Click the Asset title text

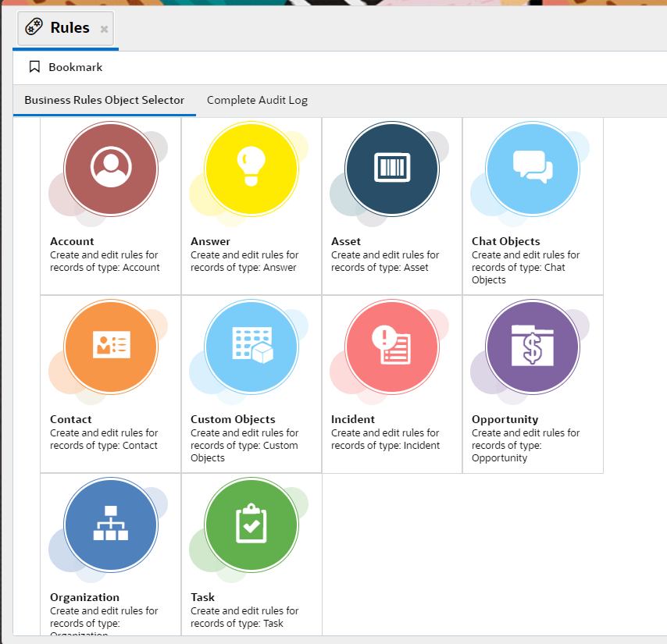tap(345, 241)
